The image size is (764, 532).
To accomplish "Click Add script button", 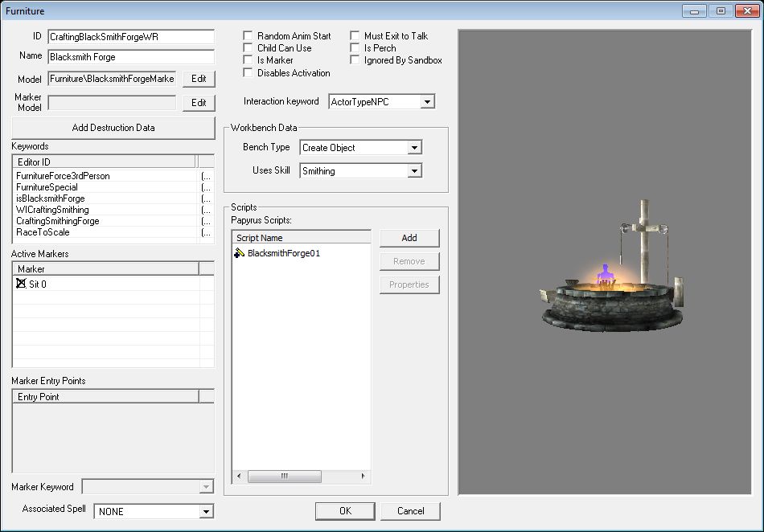I will point(409,238).
